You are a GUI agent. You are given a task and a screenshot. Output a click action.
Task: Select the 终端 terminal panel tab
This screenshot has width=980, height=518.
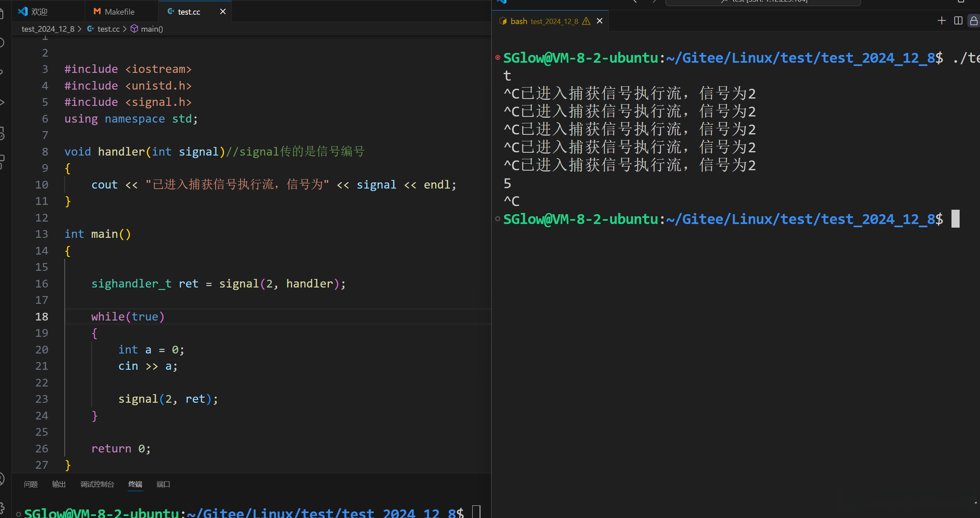point(135,484)
